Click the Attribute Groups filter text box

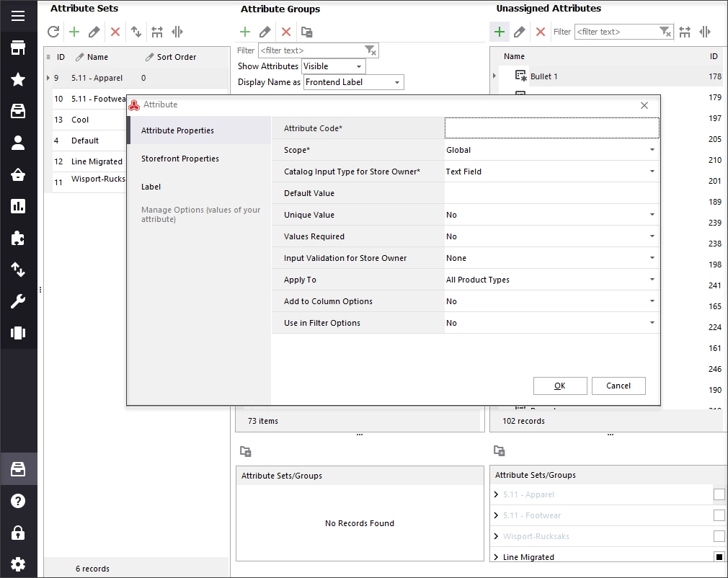click(x=311, y=50)
